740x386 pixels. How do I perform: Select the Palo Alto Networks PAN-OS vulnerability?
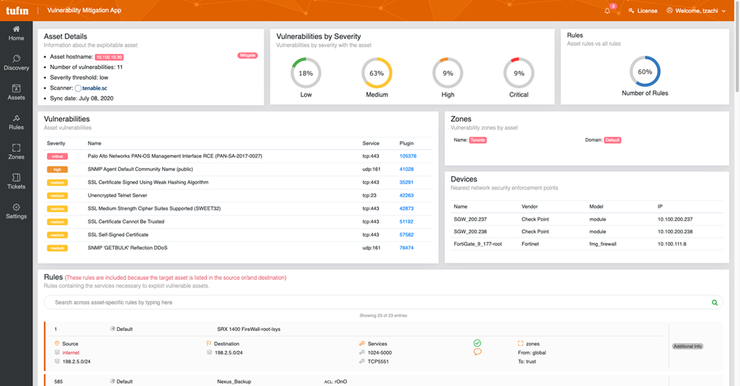click(175, 156)
